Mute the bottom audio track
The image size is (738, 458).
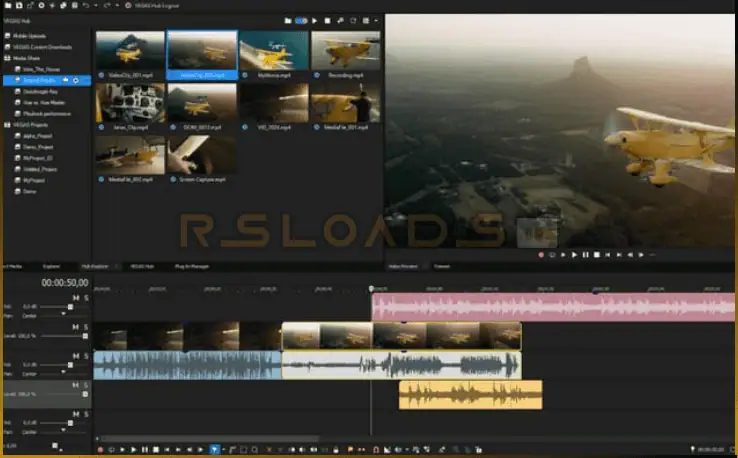point(76,414)
